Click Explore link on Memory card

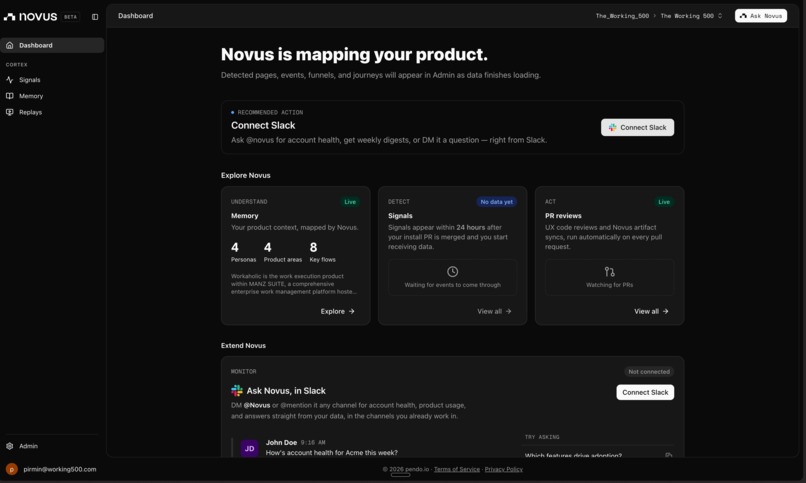[x=337, y=311]
